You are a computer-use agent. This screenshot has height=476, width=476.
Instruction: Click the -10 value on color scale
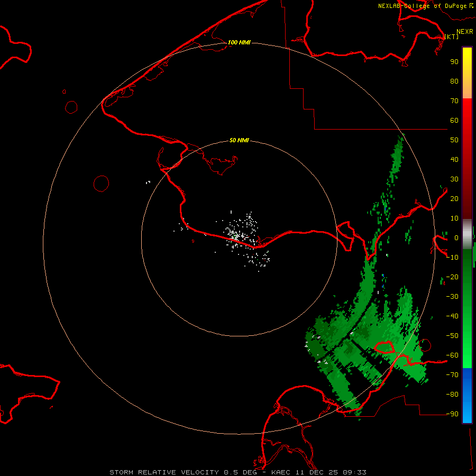[452, 258]
